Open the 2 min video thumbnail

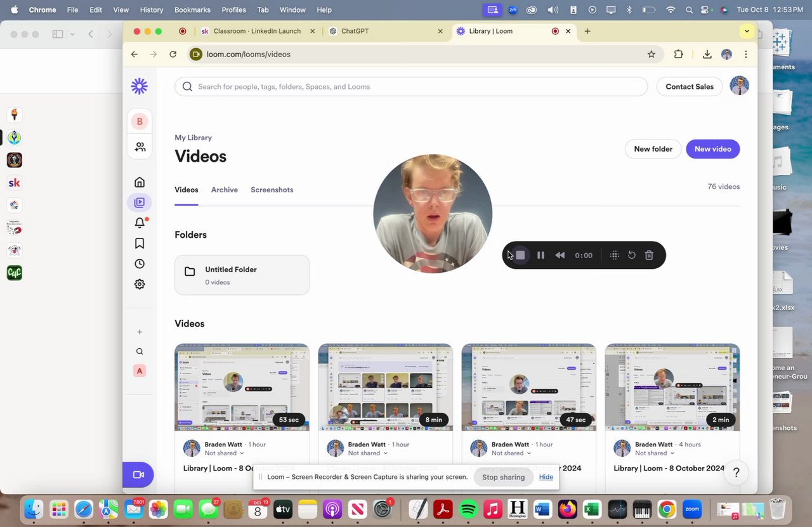pyautogui.click(x=672, y=387)
